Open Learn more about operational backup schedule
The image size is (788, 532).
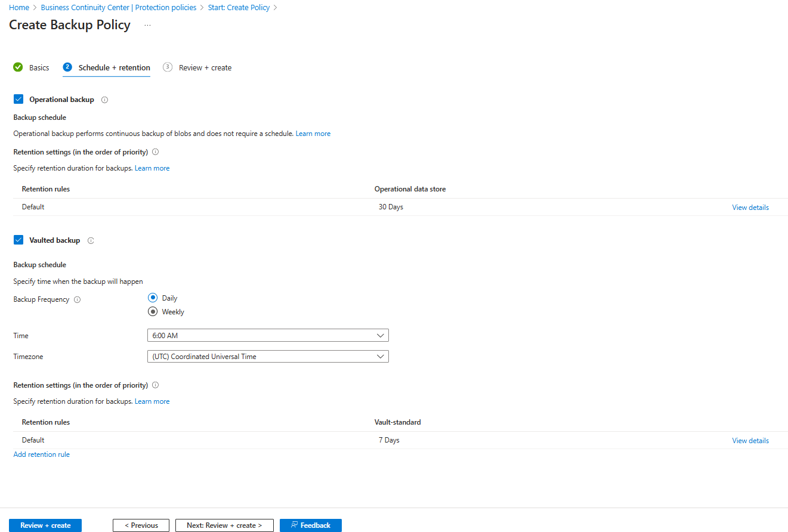tap(313, 134)
